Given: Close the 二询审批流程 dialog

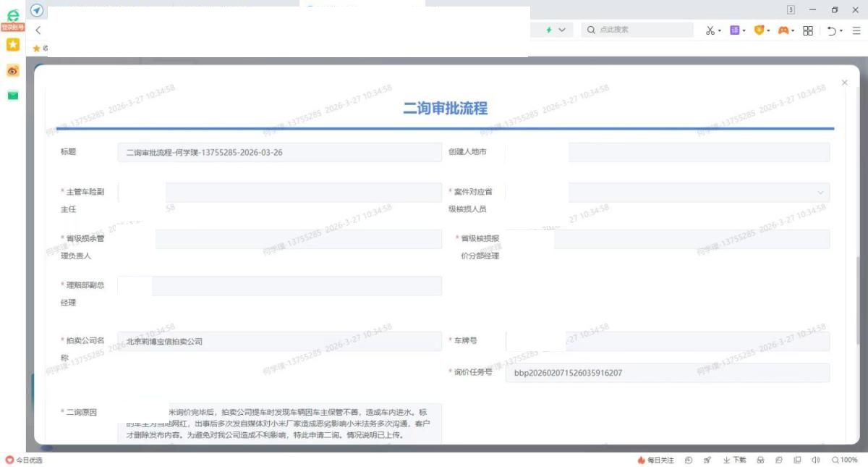Looking at the screenshot, I should pos(844,83).
